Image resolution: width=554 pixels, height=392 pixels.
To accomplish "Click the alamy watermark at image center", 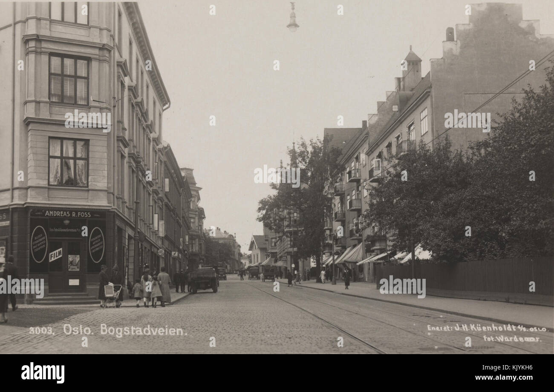I will (x=277, y=176).
